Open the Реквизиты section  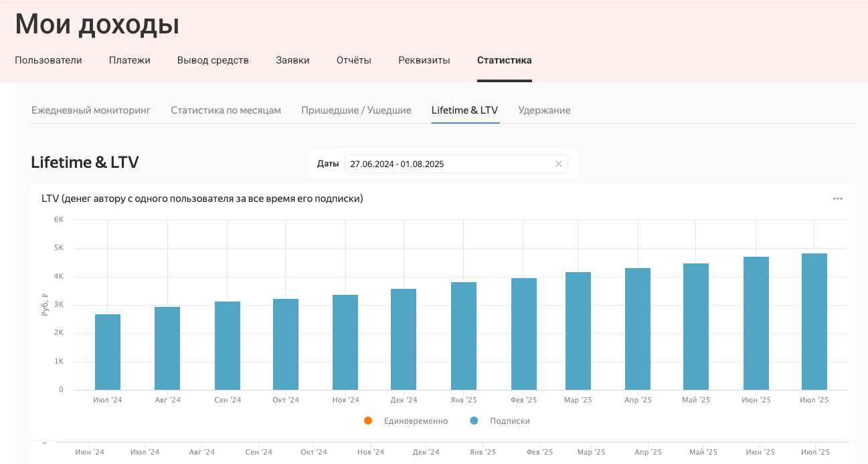pos(424,60)
